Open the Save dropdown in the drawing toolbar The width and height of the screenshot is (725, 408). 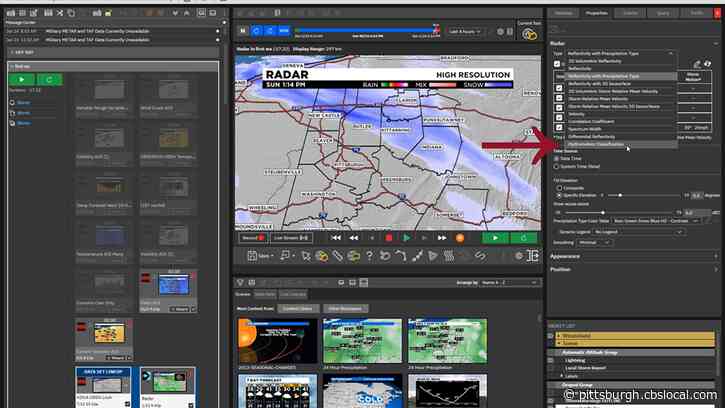260,256
